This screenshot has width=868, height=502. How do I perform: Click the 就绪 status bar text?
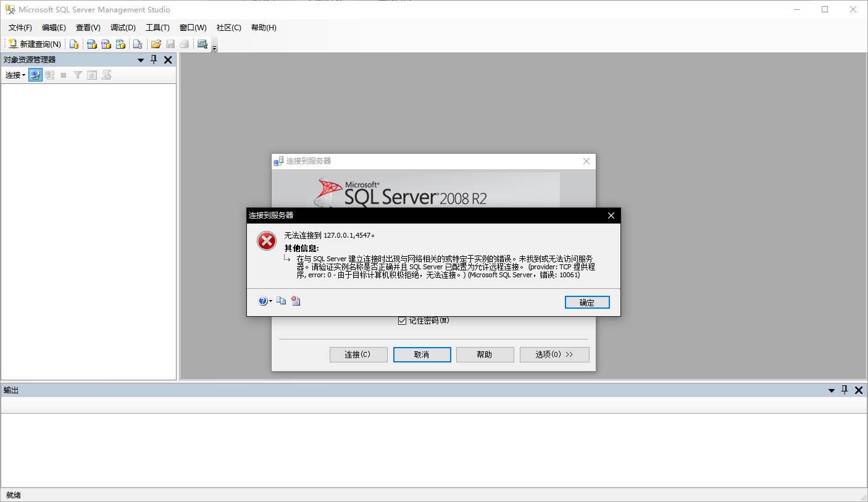click(x=14, y=495)
